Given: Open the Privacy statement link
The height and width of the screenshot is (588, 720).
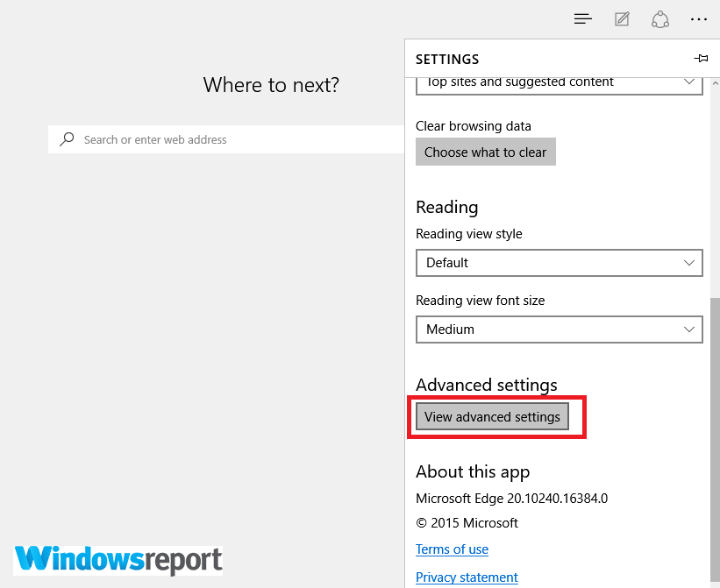Looking at the screenshot, I should [467, 577].
